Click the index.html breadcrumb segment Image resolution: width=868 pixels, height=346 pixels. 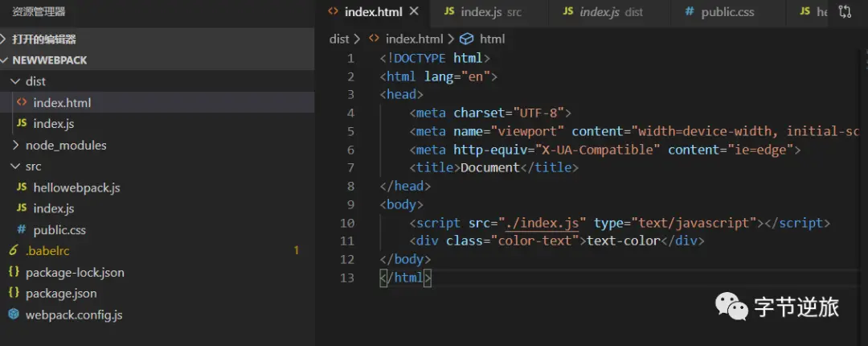(414, 39)
